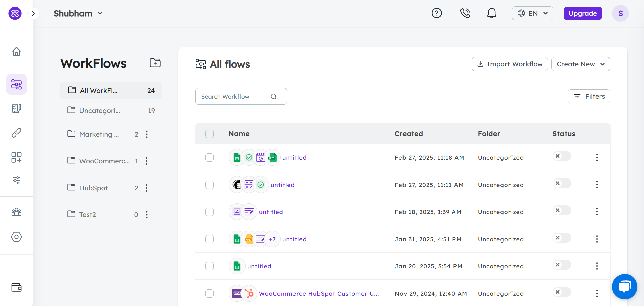Viewport: 644px width, 306px height.
Task: Open WooCommerc... folder options menu
Action: (147, 161)
